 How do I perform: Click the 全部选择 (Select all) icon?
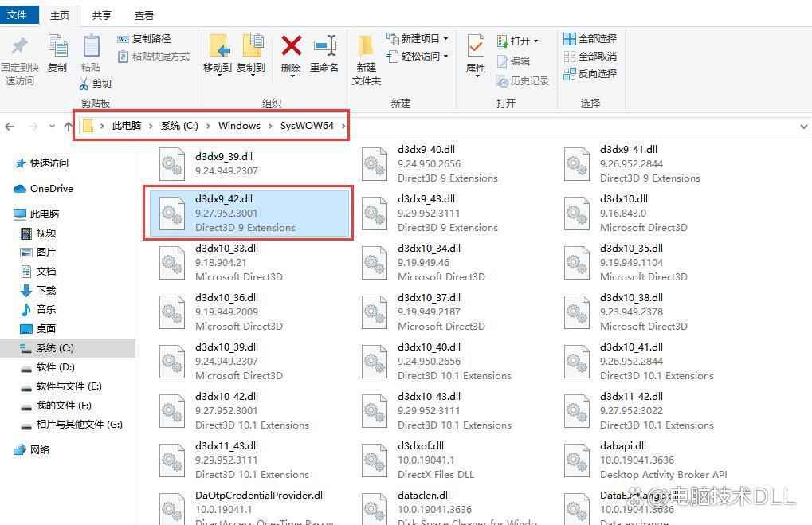coord(571,38)
